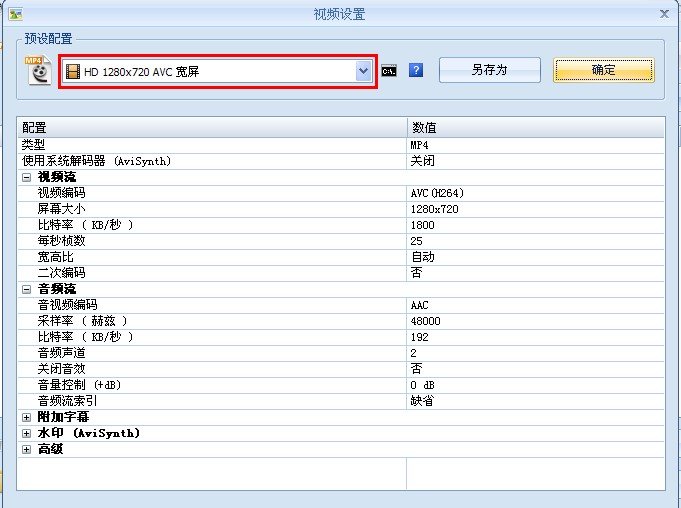The width and height of the screenshot is (681, 508).
Task: Select the 二次编码 row
Action: (341, 273)
